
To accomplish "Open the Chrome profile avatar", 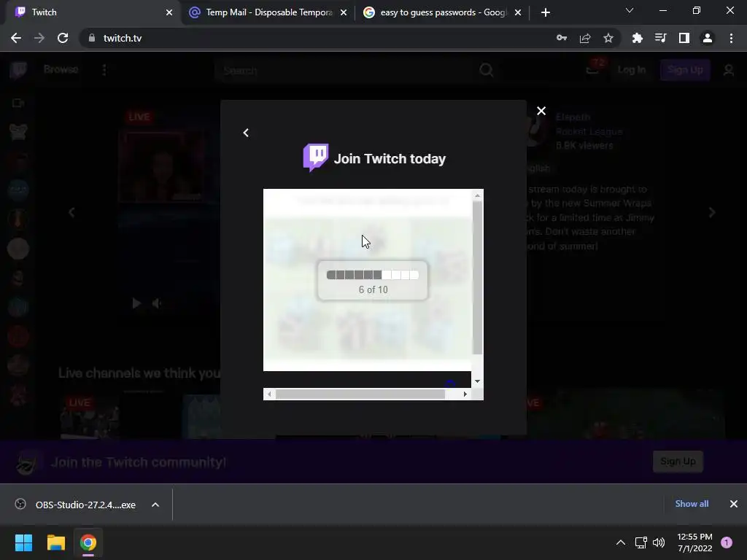I will pos(708,38).
